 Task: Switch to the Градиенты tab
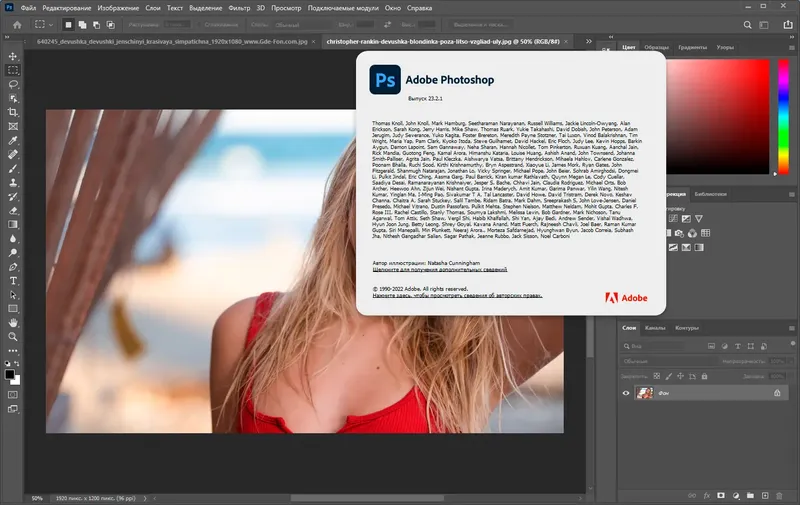(692, 47)
